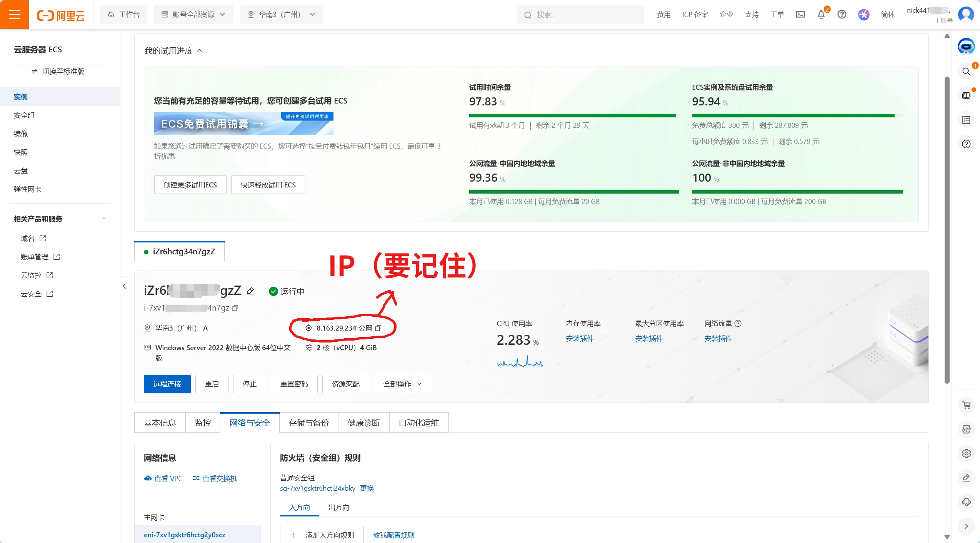Click the page vertical scrollbar
The height and width of the screenshot is (543, 980).
click(x=947, y=230)
